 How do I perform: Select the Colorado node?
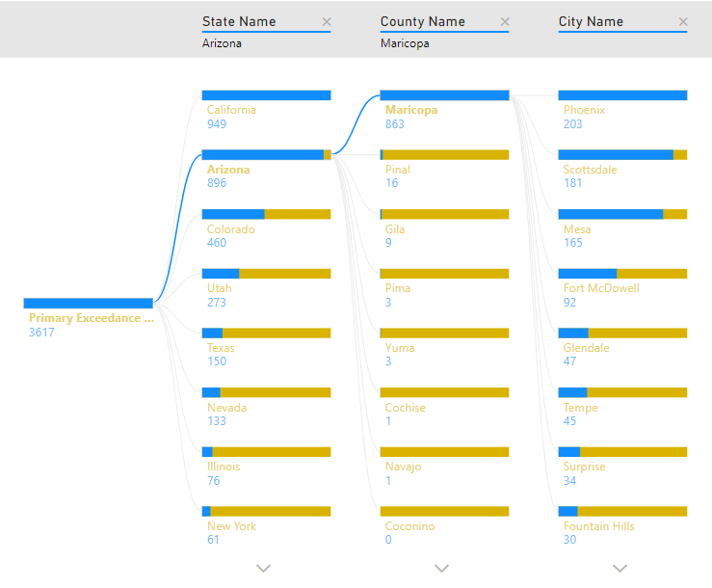[x=266, y=214]
